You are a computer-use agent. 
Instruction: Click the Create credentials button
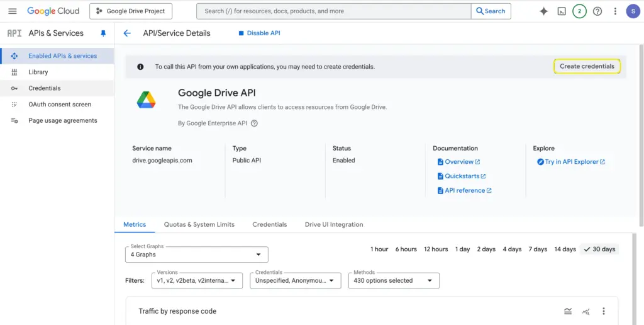coord(587,66)
